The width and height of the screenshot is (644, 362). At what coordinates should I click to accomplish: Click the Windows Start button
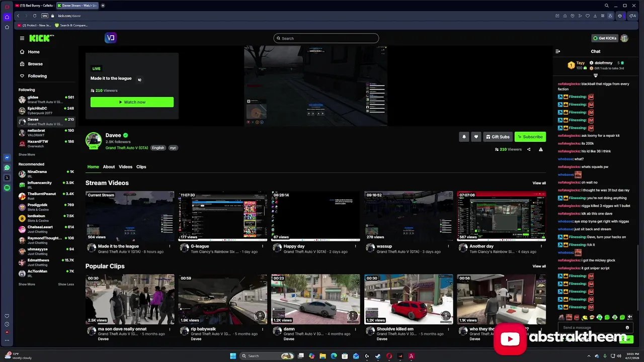[x=233, y=356]
